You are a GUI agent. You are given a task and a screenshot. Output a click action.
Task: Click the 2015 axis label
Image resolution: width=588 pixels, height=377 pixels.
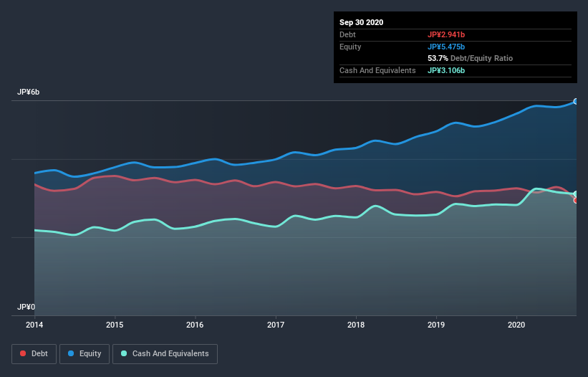(115, 325)
